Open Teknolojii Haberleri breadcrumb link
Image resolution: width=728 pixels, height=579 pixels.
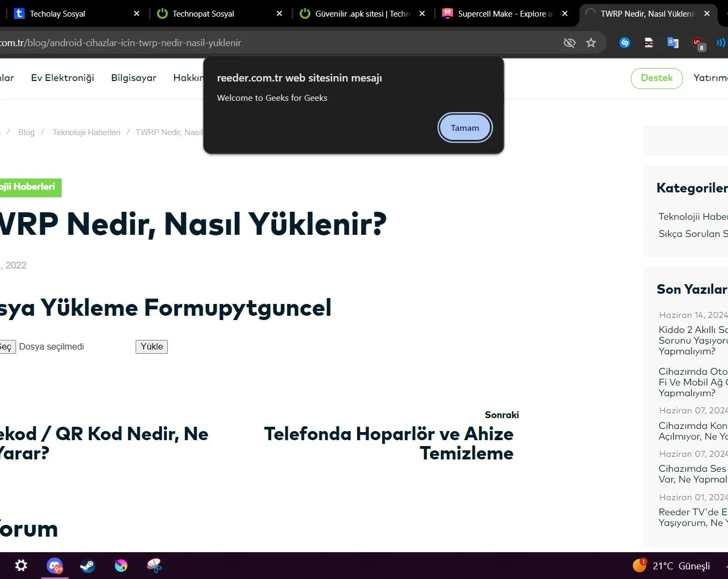[x=86, y=132]
